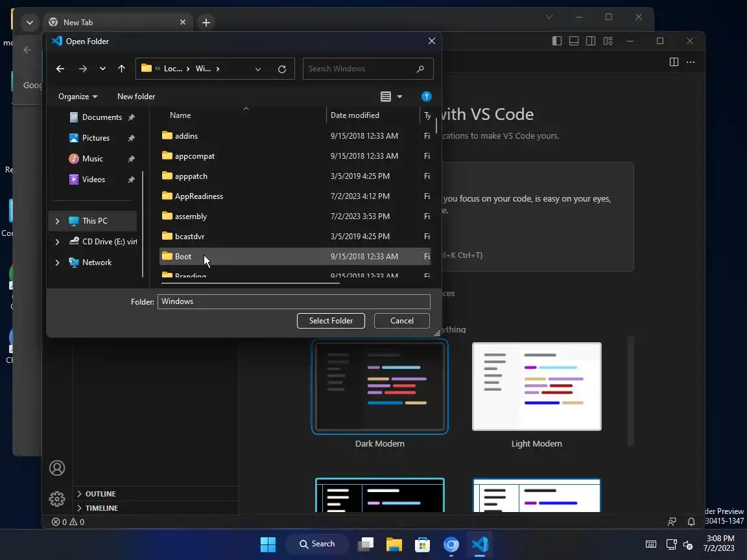Select the appcompat folder
The width and height of the screenshot is (747, 560).
[x=295, y=156]
